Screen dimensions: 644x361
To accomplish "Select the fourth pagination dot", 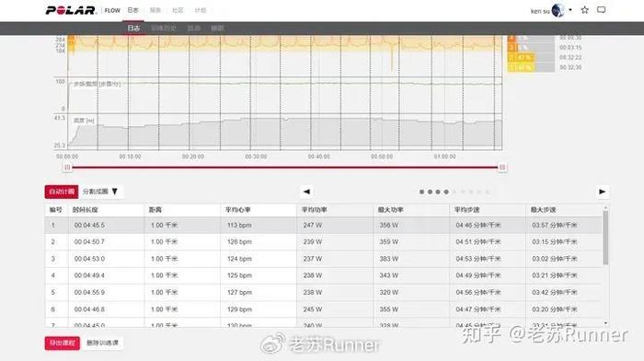I will click(446, 192).
